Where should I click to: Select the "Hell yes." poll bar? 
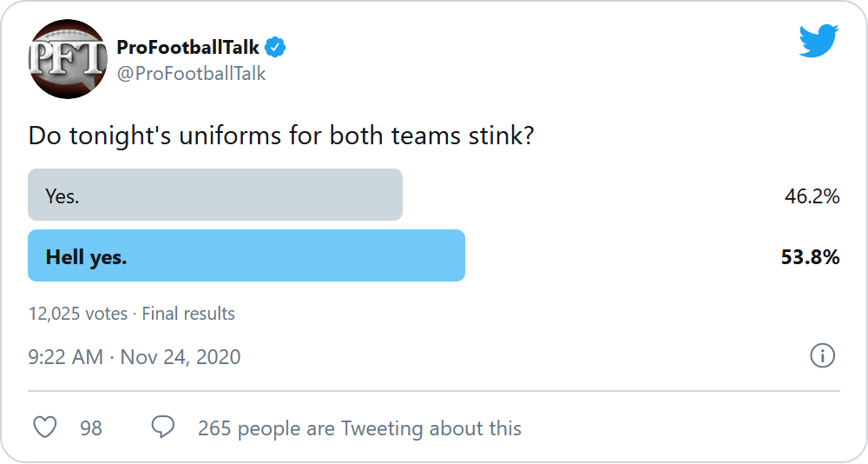click(247, 255)
